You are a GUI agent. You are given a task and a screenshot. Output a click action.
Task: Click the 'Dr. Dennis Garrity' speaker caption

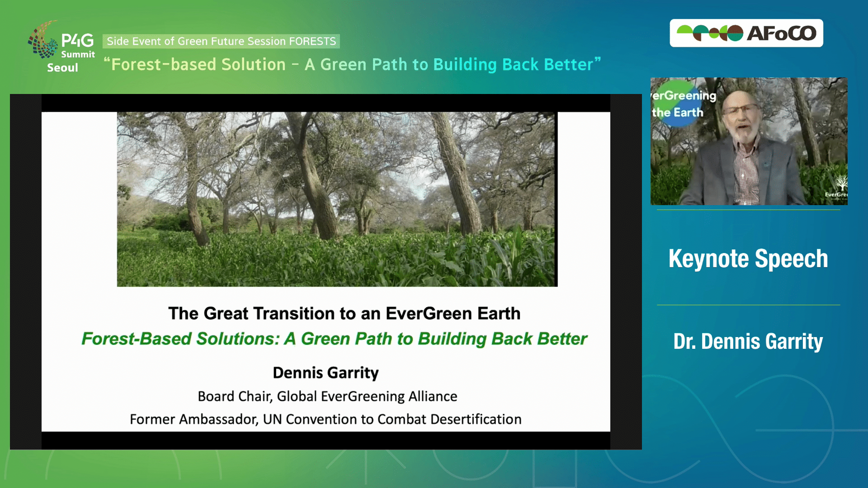pos(748,341)
